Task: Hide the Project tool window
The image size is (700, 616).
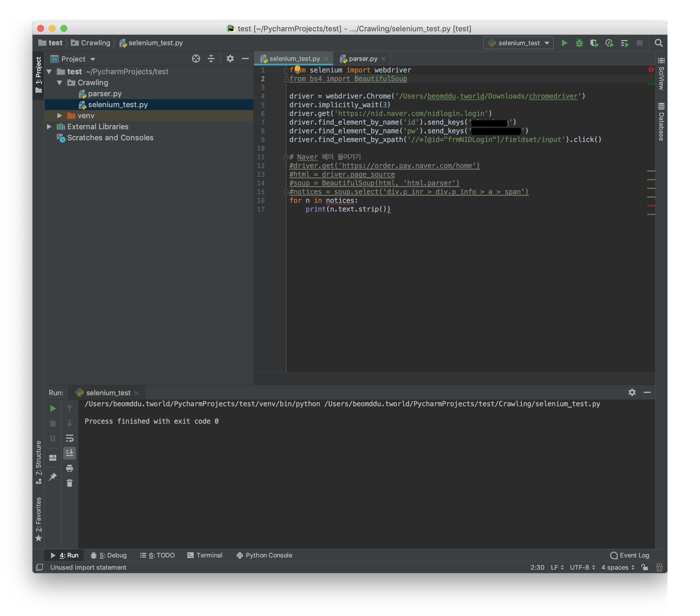Action: [245, 59]
